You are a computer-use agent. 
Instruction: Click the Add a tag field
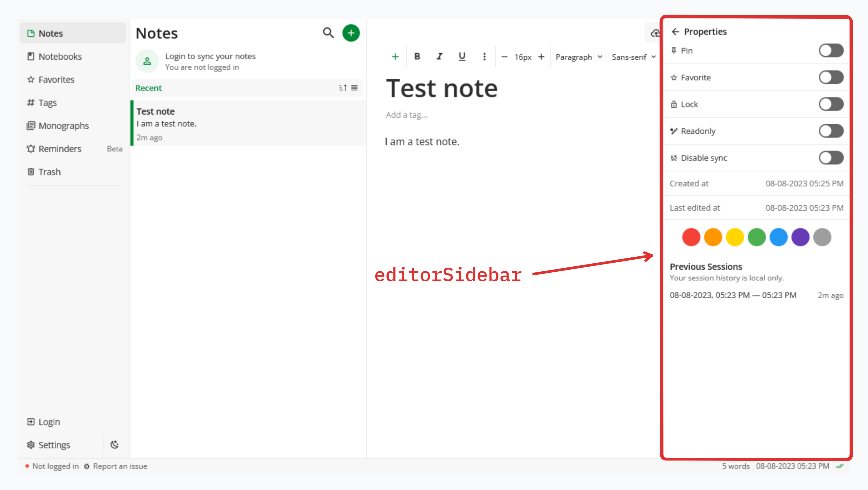[406, 115]
